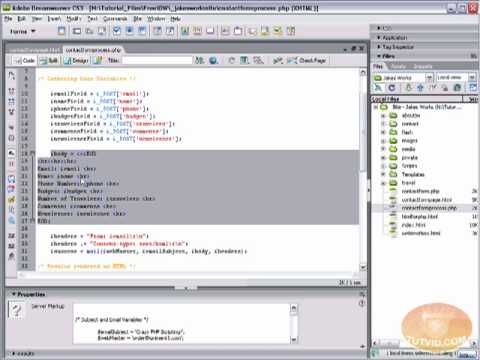Viewport: 480px width, 360px height.
Task: Insert a Hidden Field form element
Action: point(89,31)
